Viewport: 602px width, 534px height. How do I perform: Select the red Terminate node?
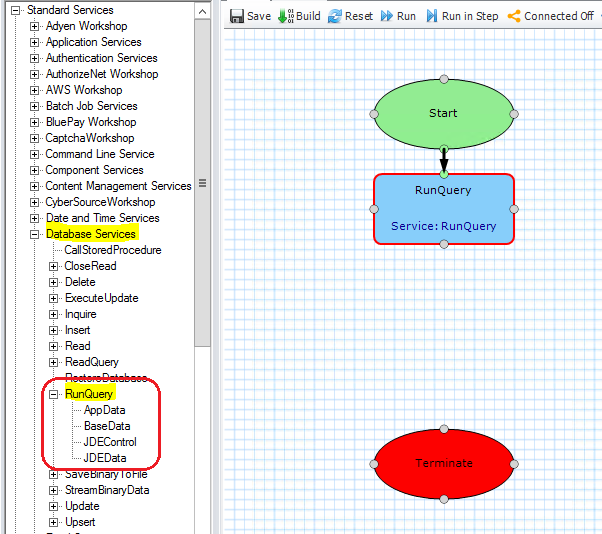tap(444, 464)
